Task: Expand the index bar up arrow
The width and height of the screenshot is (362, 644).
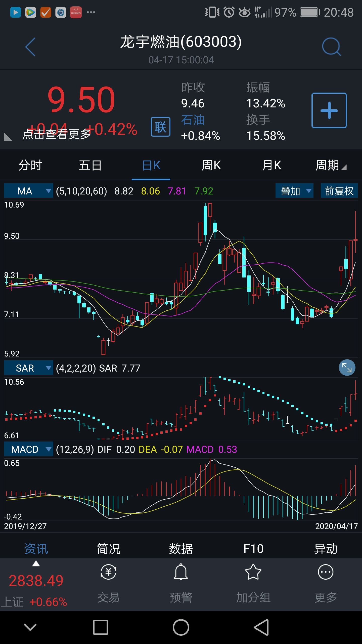Action: (36, 563)
